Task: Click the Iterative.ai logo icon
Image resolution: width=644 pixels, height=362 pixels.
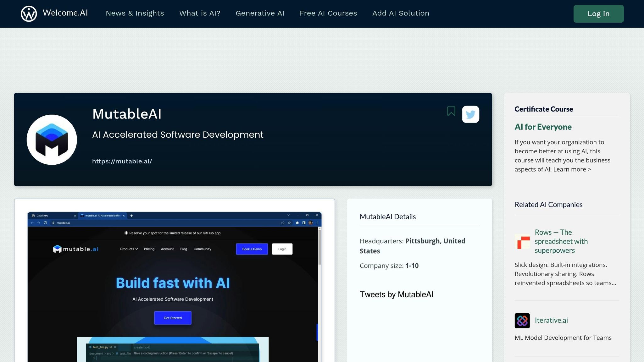Action: (522, 321)
